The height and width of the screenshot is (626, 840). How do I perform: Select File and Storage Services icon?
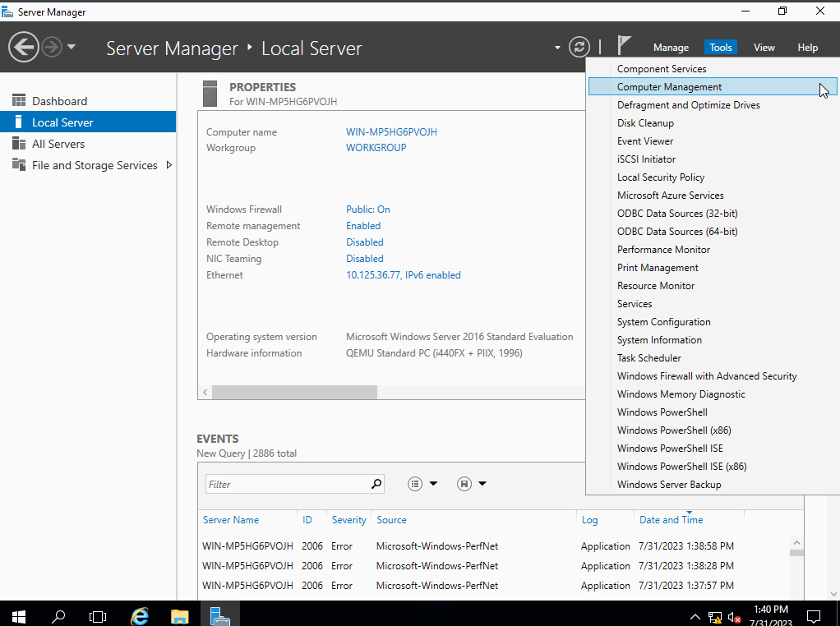(19, 165)
